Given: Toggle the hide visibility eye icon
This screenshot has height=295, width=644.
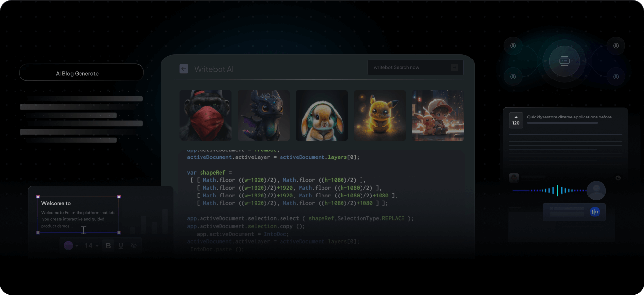Looking at the screenshot, I should click(x=134, y=246).
